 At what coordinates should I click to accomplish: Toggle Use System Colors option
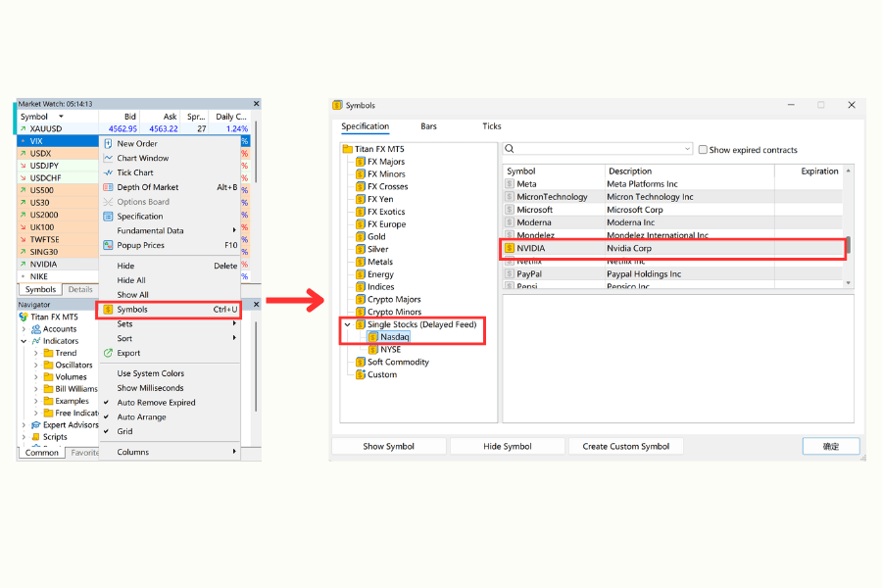click(x=151, y=373)
